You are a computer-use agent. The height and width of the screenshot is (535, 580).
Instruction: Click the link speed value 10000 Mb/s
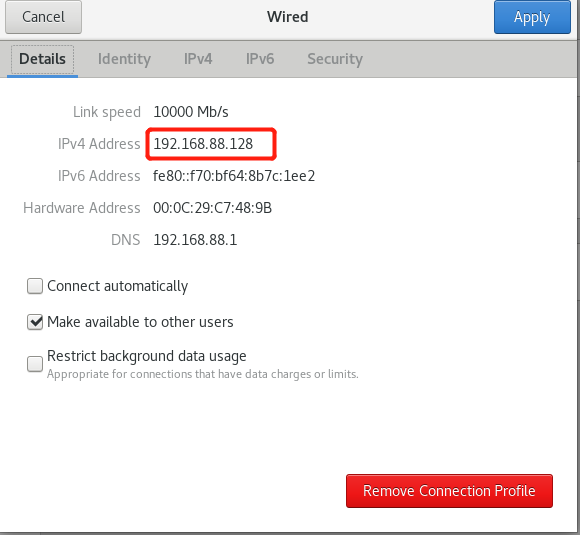[191, 112]
